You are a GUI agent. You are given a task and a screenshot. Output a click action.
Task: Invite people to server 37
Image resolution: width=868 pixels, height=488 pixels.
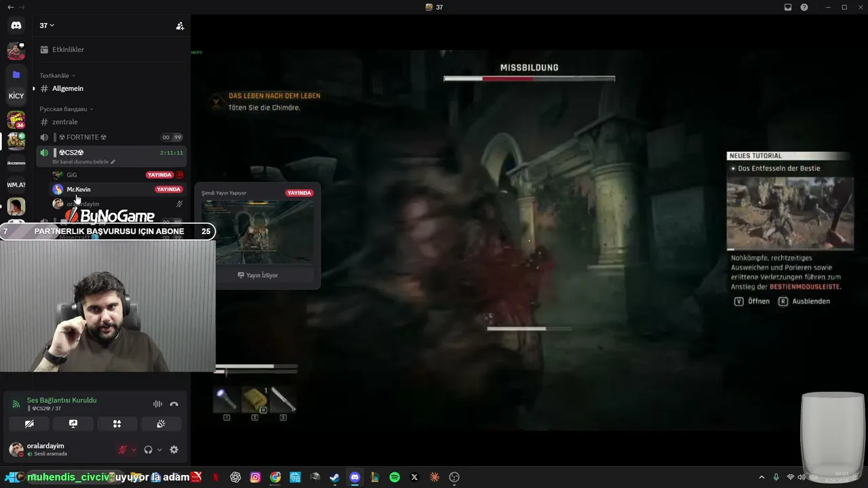[180, 26]
